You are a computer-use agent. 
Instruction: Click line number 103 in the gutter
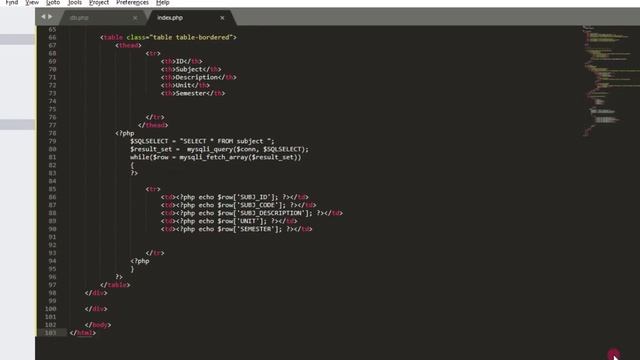point(51,333)
